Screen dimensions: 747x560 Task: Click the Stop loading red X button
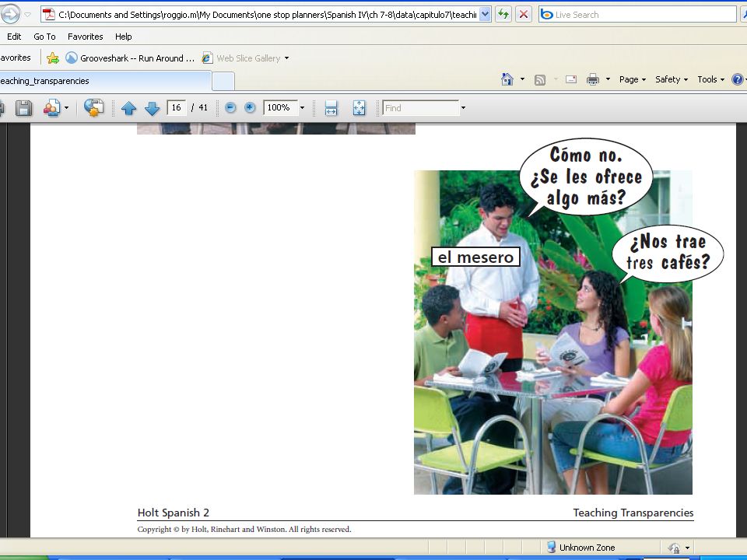[523, 14]
